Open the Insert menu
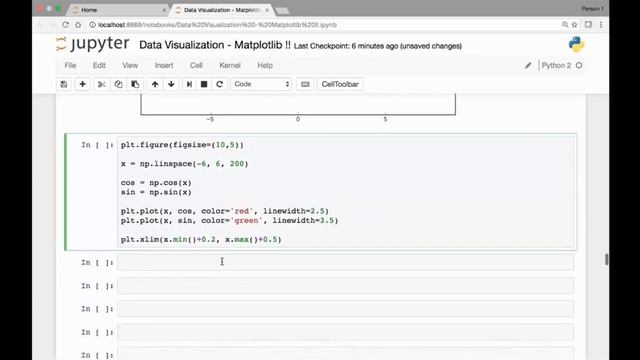 point(164,65)
